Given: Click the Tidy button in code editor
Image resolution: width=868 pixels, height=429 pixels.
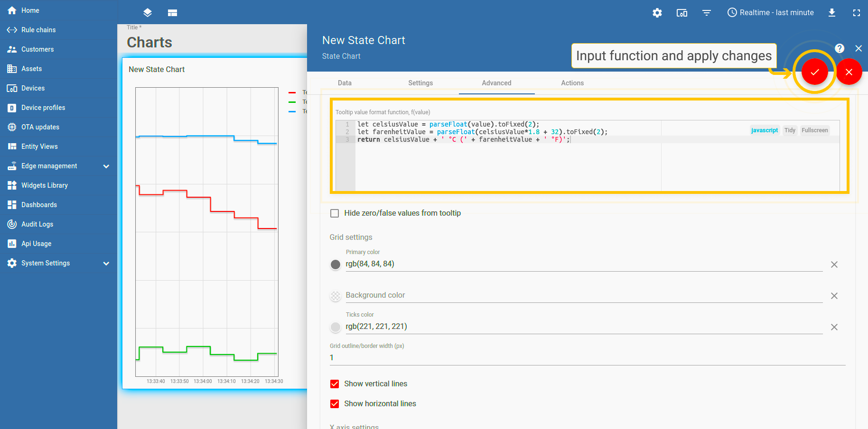Looking at the screenshot, I should coord(790,130).
